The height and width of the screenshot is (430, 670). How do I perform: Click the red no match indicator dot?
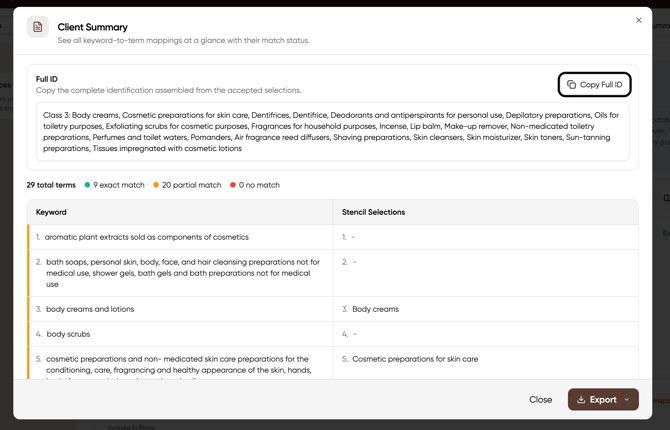(x=233, y=185)
